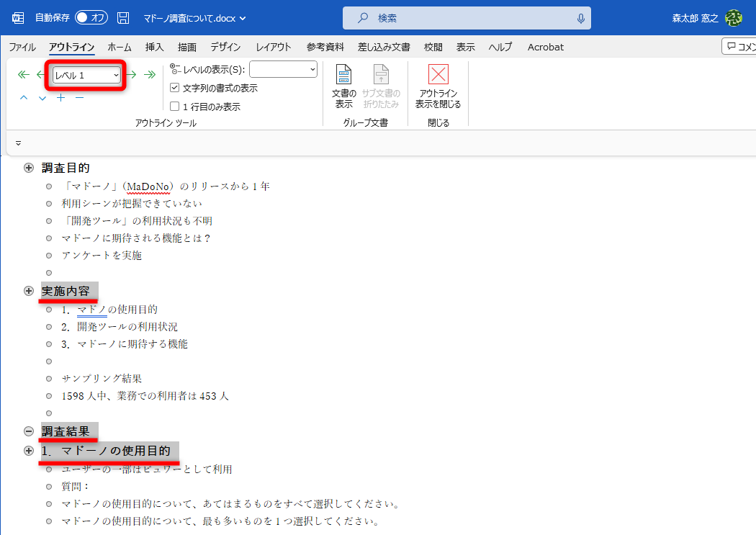Demote heading to body text
Screen dimensions: 756x535
coord(150,74)
